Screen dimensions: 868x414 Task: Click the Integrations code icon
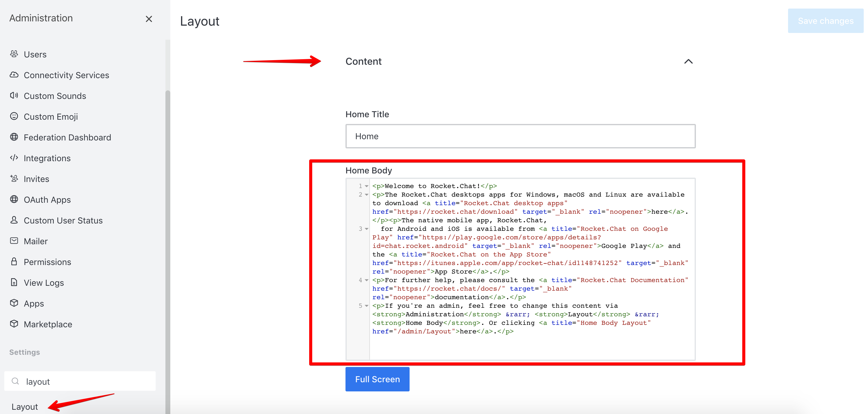(14, 158)
